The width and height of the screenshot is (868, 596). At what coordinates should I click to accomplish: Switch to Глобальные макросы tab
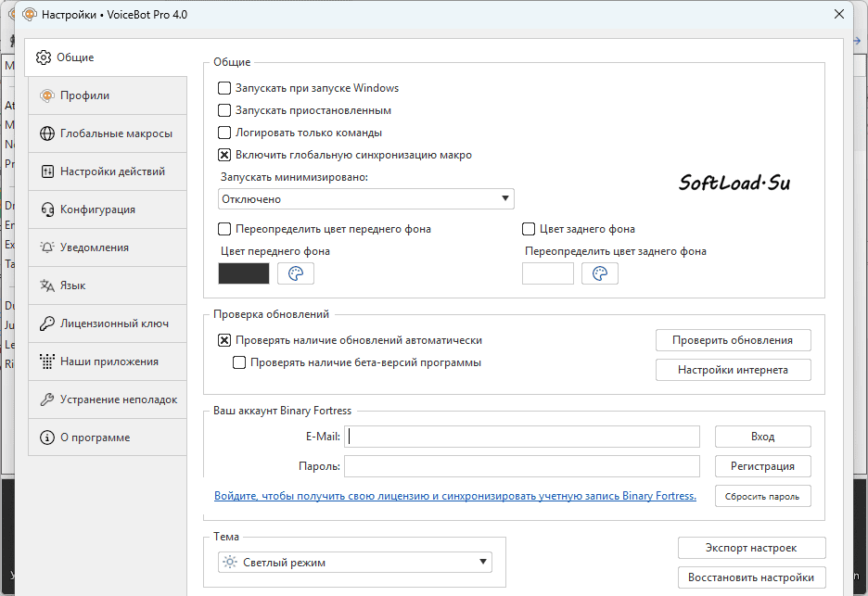[108, 133]
